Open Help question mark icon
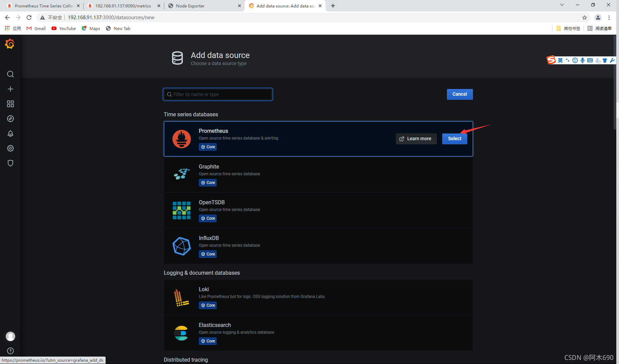Screen dimensions: 619x364 pos(10,351)
